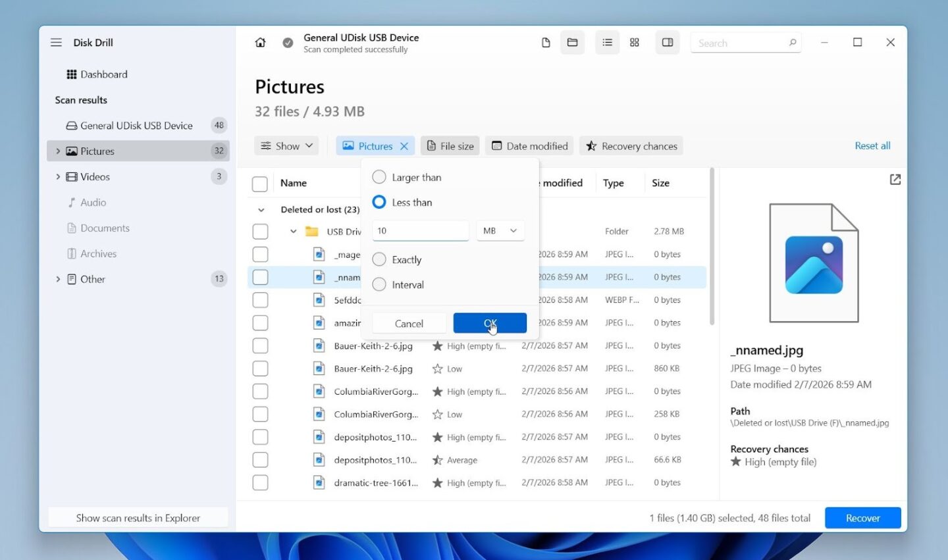Switch to file view icon in toolbar

[546, 43]
